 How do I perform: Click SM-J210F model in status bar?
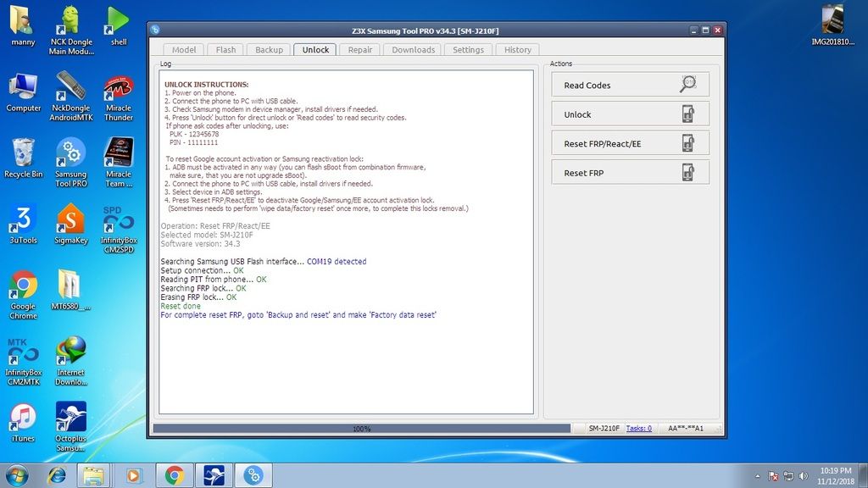point(604,428)
